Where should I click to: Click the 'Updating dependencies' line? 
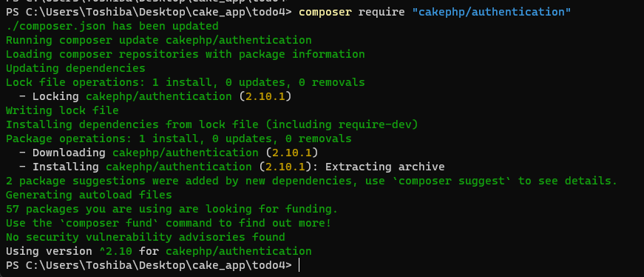pos(75,68)
